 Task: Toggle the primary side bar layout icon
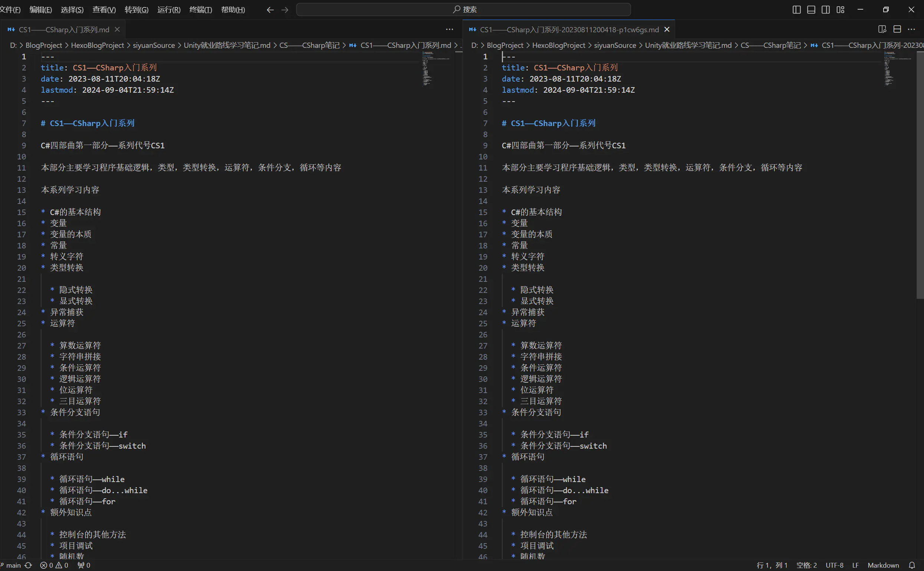coord(796,10)
